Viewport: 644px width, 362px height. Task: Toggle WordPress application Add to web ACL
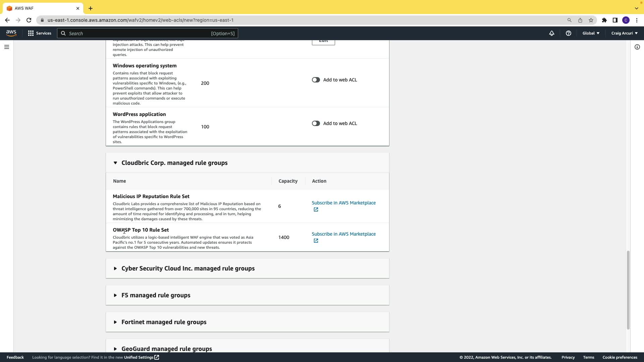316,123
